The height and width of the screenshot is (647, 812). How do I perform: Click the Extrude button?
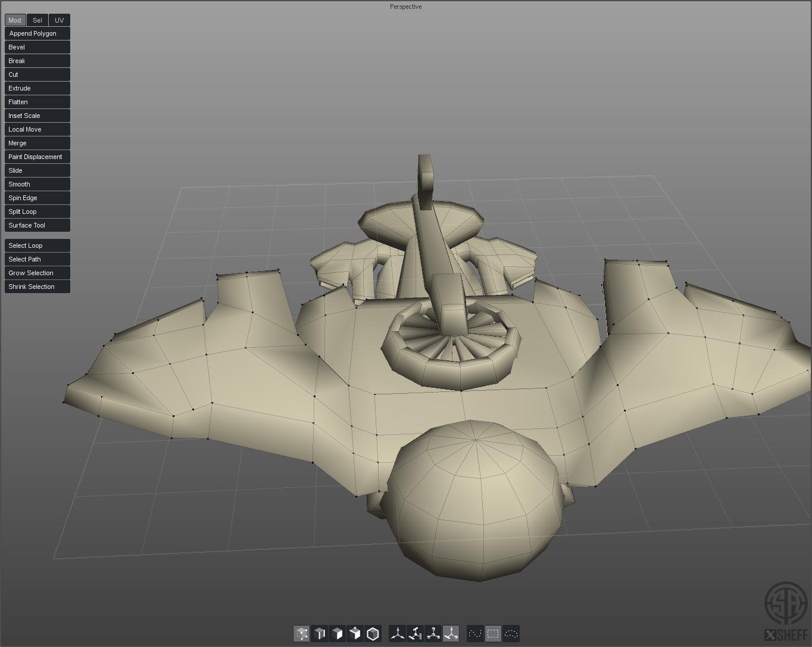tap(37, 88)
